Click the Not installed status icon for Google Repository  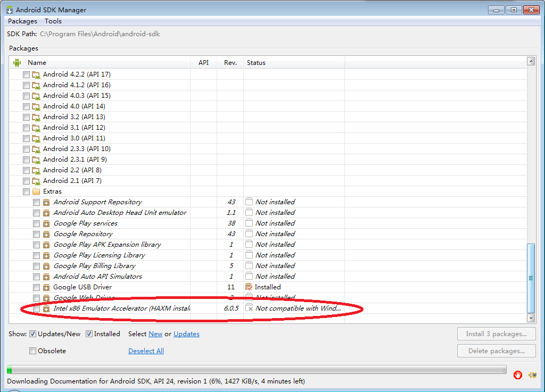pyautogui.click(x=249, y=233)
